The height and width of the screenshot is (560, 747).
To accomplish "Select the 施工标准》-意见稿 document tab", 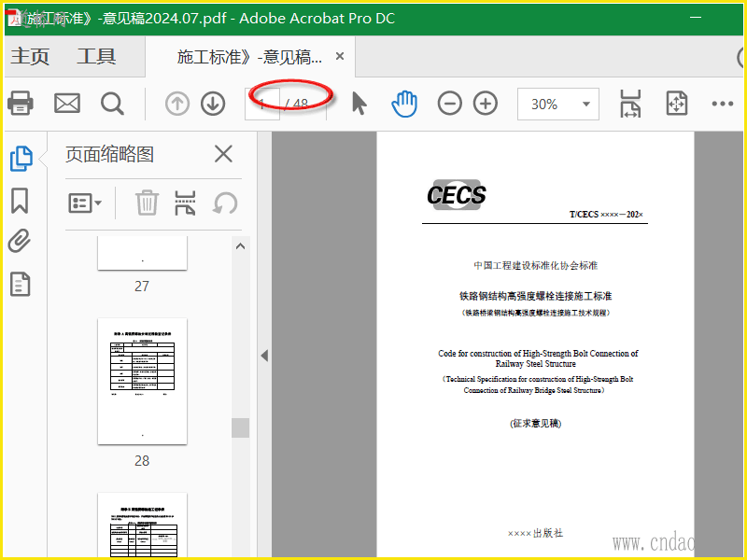I will [249, 57].
